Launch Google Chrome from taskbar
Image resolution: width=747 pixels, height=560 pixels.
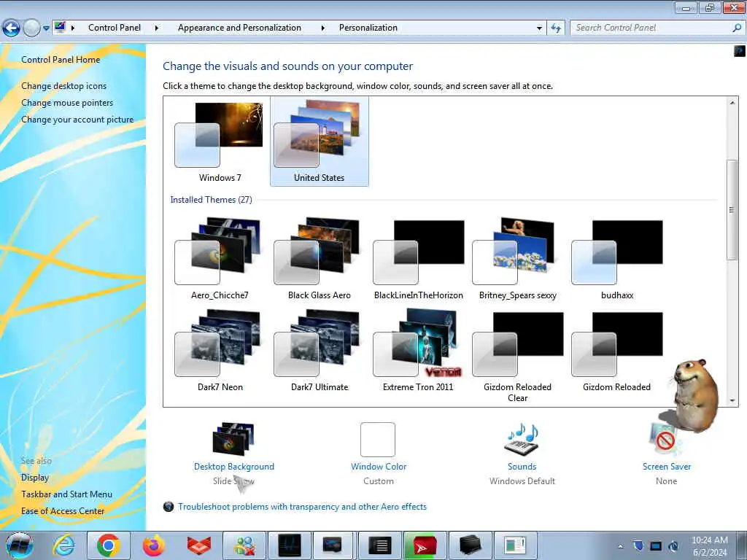[108, 545]
